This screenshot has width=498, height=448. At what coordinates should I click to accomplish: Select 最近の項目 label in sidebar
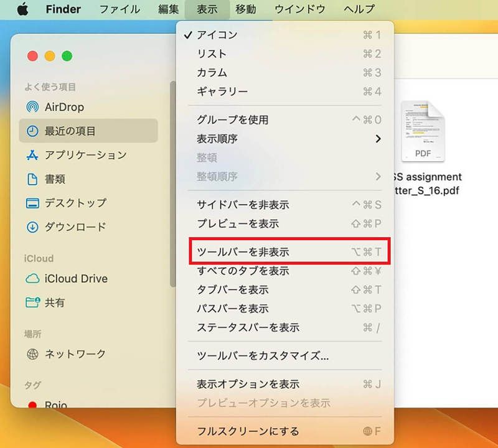(70, 131)
